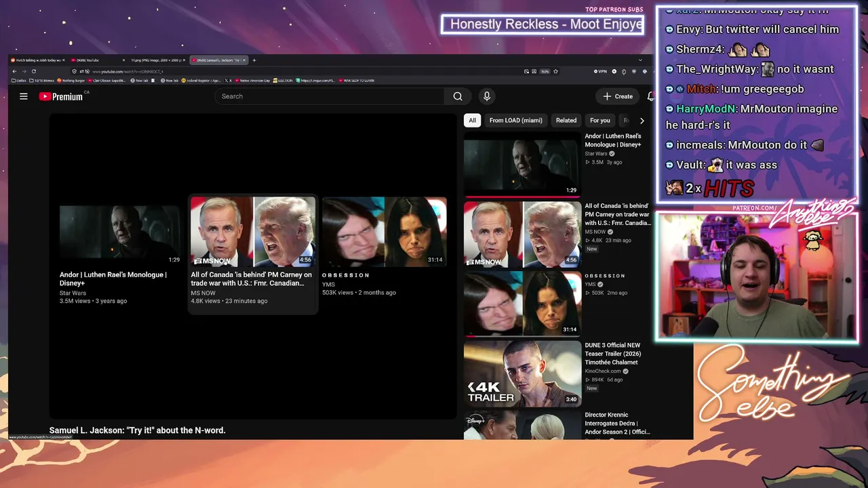Open a new browser tab with plus
The width and height of the screenshot is (868, 488).
click(x=254, y=60)
